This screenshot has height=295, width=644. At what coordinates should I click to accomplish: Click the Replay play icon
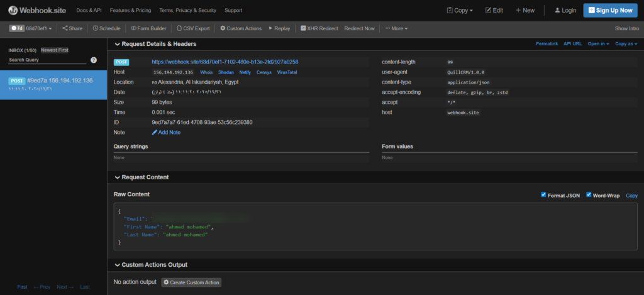pyautogui.click(x=270, y=28)
